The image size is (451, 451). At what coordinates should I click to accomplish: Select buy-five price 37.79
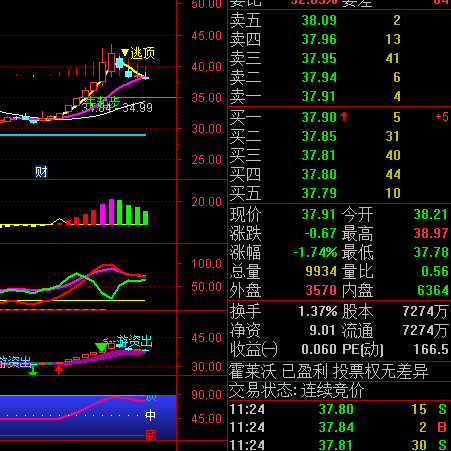pyautogui.click(x=319, y=193)
